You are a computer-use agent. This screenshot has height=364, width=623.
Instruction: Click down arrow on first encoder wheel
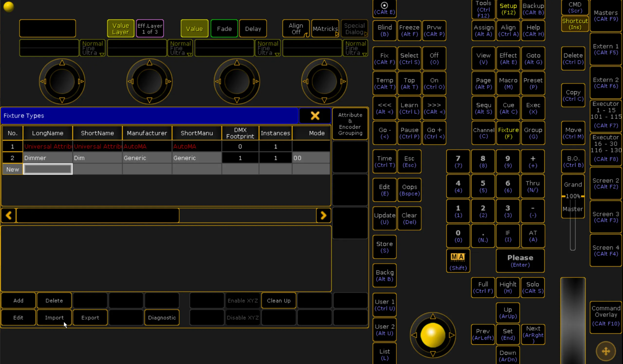click(62, 100)
